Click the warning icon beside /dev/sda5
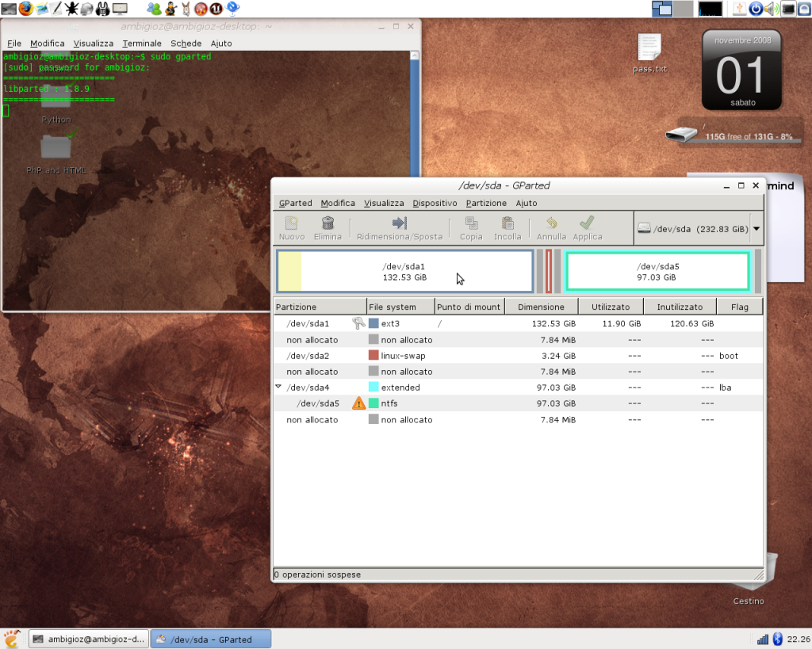Image resolution: width=812 pixels, height=649 pixels. [358, 403]
